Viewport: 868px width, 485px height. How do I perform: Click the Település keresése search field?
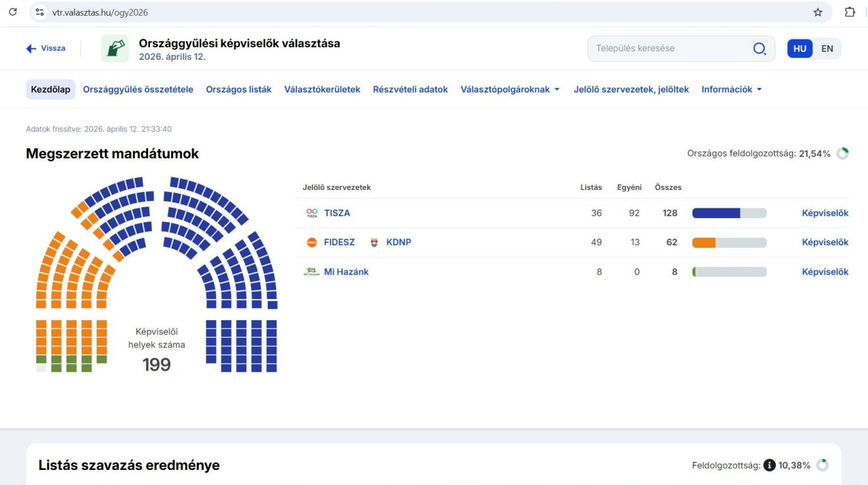(x=671, y=49)
